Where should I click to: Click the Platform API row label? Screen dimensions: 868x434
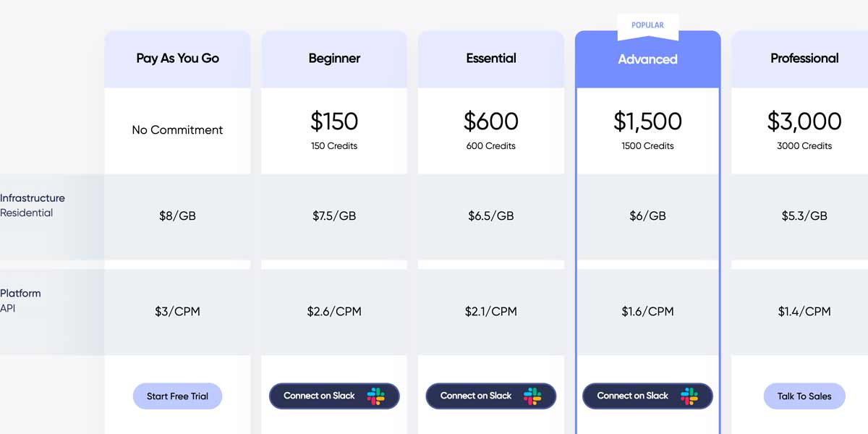click(x=20, y=301)
